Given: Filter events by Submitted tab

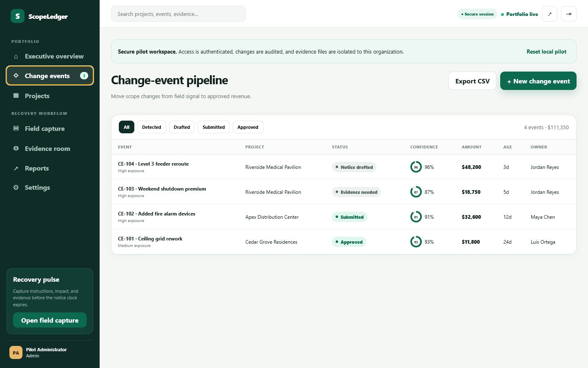Looking at the screenshot, I should pyautogui.click(x=214, y=127).
